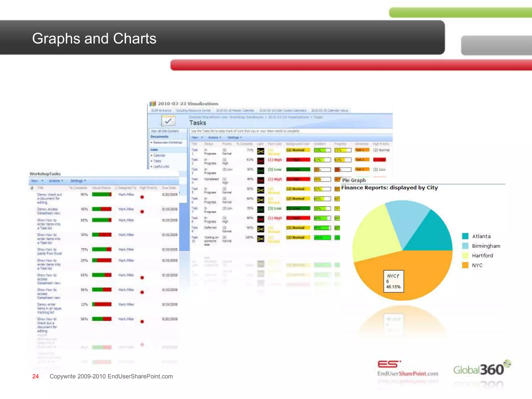Click the Hartford legend color swatch
Viewport: 532px width, 399px height.
tap(465, 255)
